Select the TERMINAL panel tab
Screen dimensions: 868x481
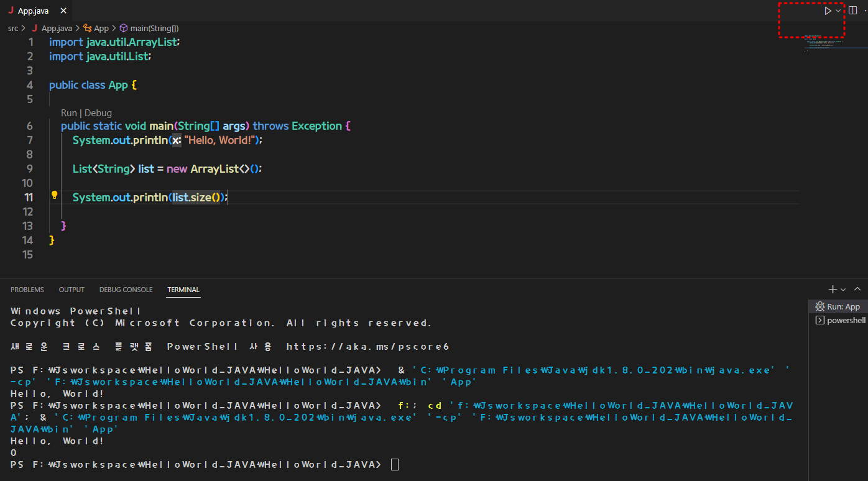tap(183, 290)
